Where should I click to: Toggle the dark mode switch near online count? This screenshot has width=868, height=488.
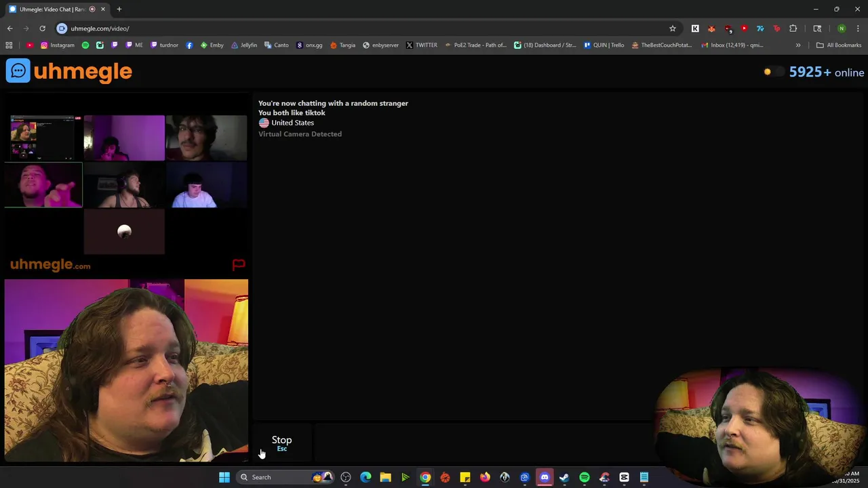coord(773,72)
